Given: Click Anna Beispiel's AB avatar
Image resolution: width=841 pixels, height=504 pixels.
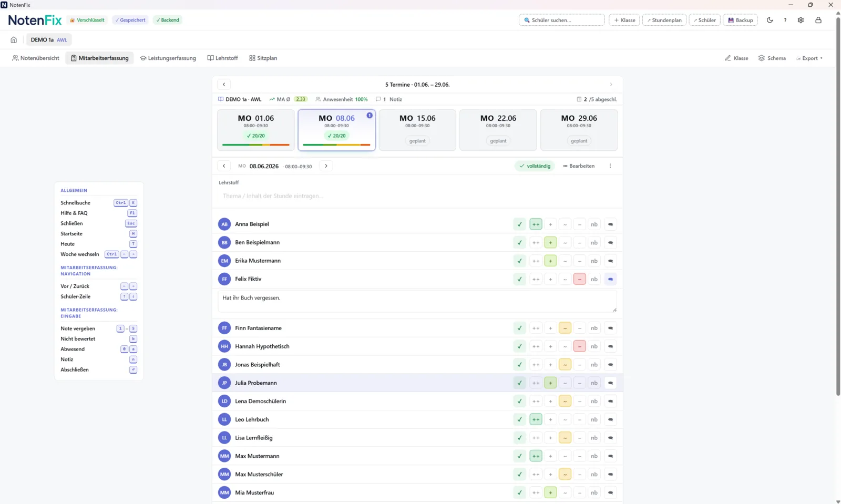Looking at the screenshot, I should pyautogui.click(x=224, y=224).
